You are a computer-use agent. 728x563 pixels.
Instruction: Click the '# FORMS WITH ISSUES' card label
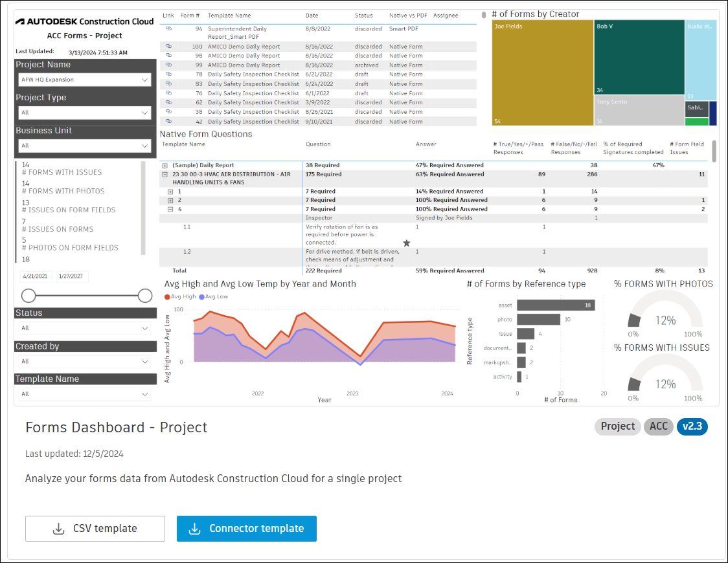(x=62, y=173)
